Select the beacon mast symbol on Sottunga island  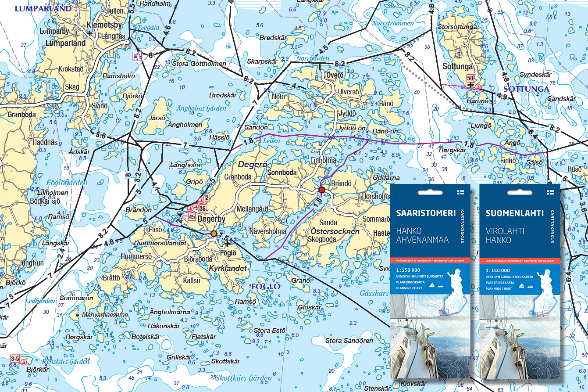point(459,54)
